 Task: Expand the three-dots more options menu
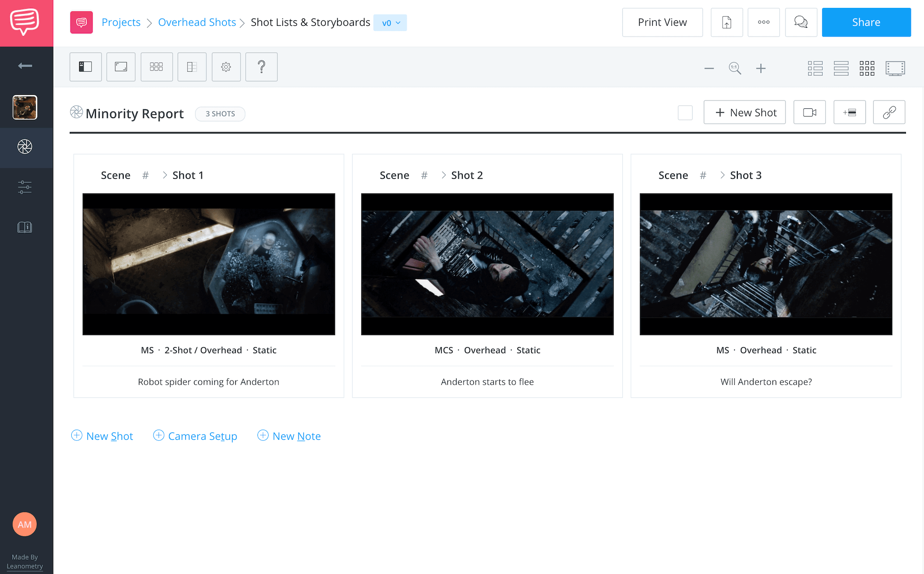point(763,22)
